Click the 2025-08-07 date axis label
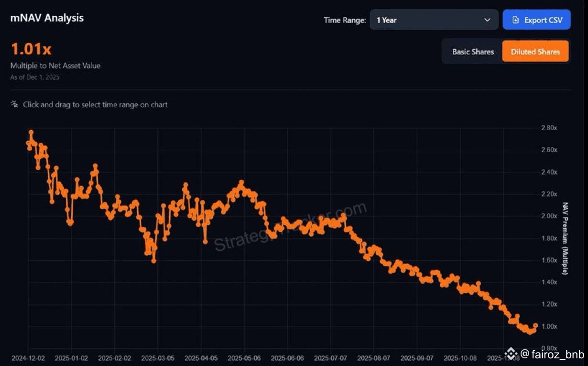 373,358
